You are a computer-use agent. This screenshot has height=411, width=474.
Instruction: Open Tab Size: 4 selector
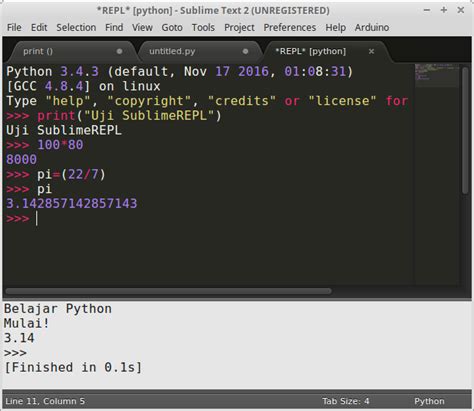pos(346,401)
